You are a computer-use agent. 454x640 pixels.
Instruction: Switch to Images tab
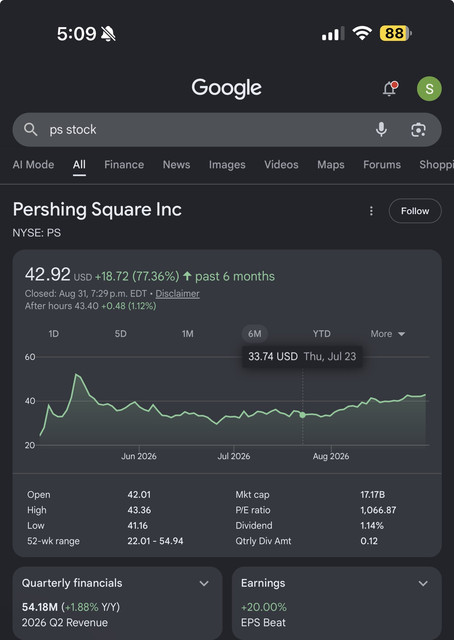(227, 165)
